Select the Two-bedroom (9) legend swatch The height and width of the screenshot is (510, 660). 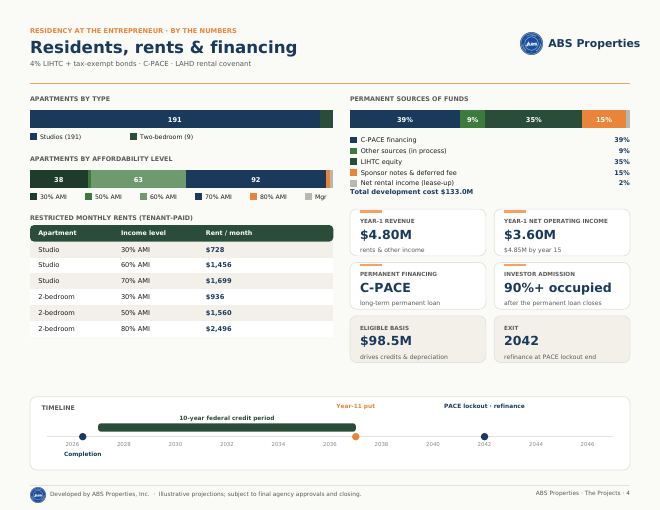133,137
